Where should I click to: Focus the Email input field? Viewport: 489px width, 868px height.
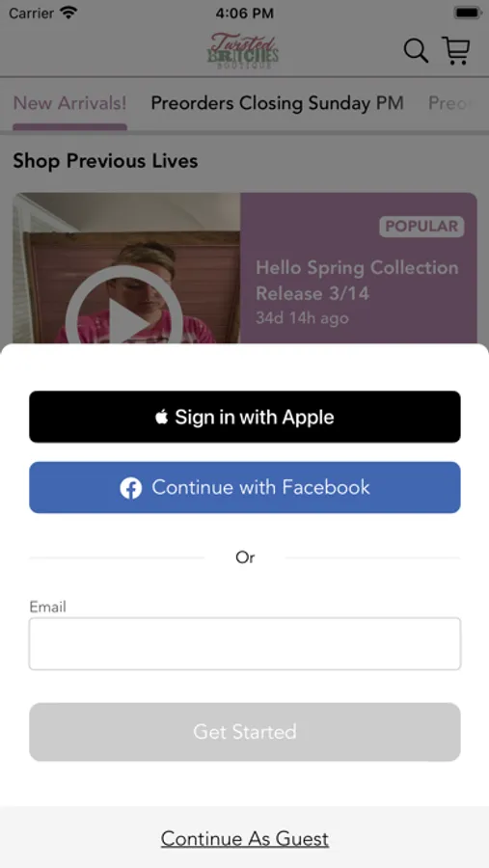(245, 644)
